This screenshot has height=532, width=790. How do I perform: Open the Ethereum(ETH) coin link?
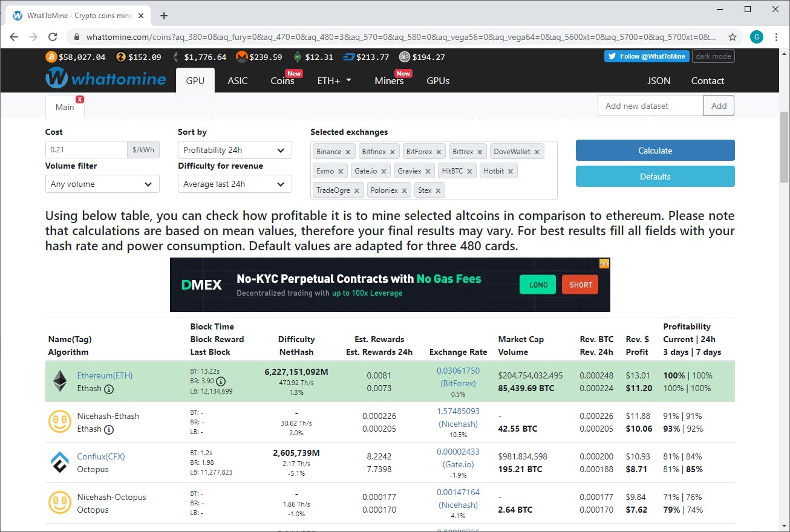click(105, 375)
